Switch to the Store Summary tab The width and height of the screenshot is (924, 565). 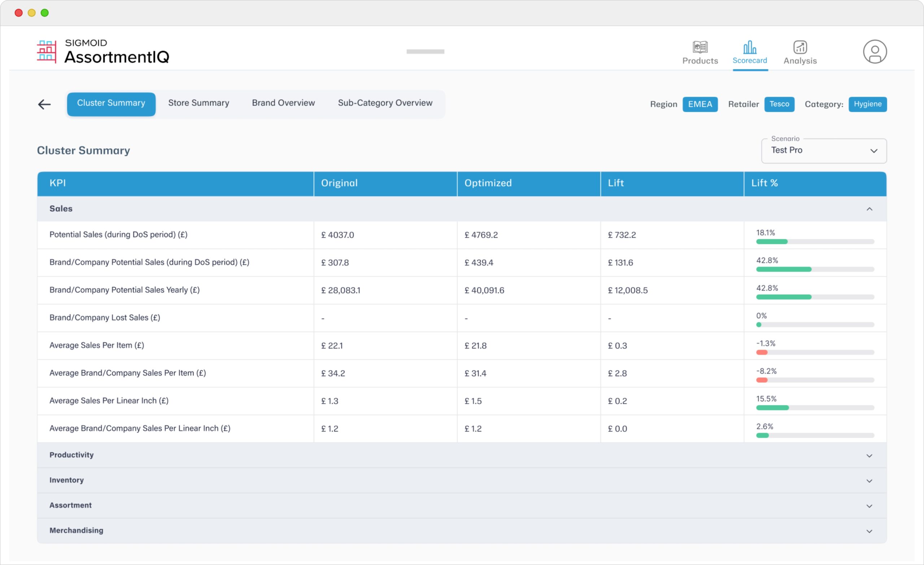point(199,103)
